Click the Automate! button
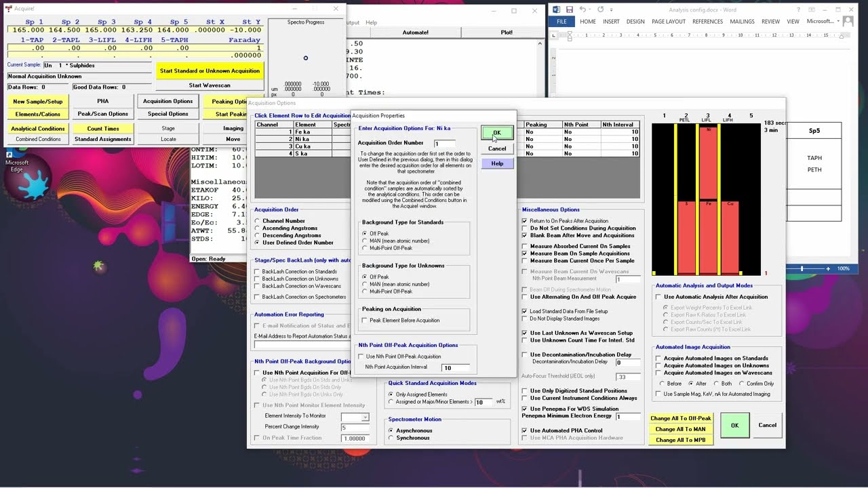This screenshot has height=488, width=868. tap(415, 33)
